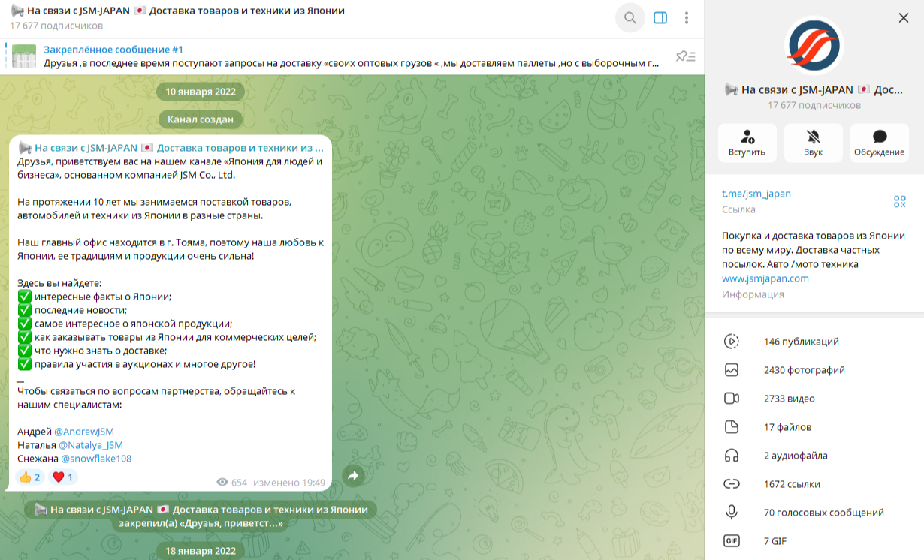Open the 17 файлов shared files
924x560 pixels.
coord(787,427)
